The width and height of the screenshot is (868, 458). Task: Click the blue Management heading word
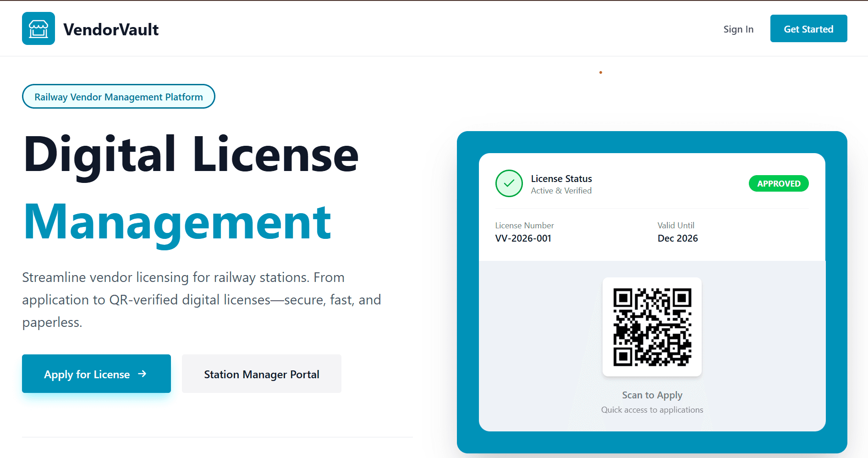point(177,222)
